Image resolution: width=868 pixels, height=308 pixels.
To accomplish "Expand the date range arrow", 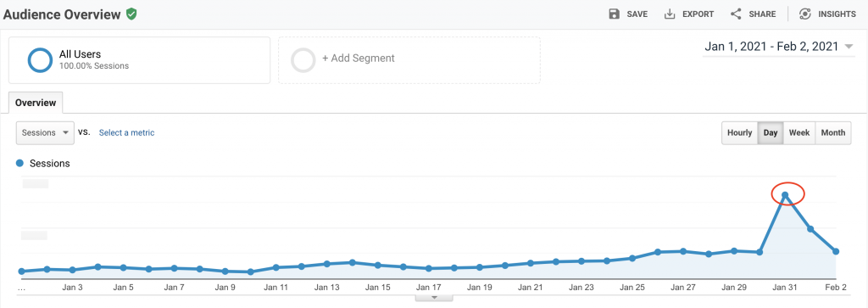I will [849, 47].
